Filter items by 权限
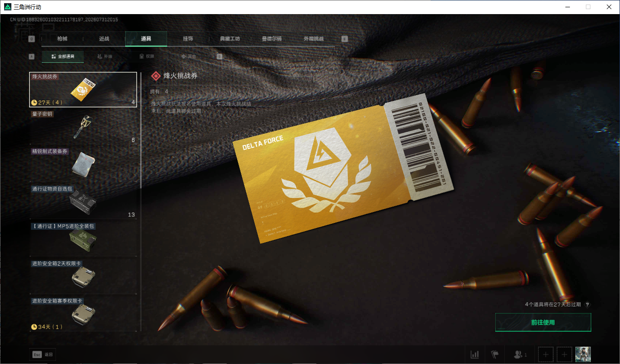The image size is (620, 364). (147, 56)
